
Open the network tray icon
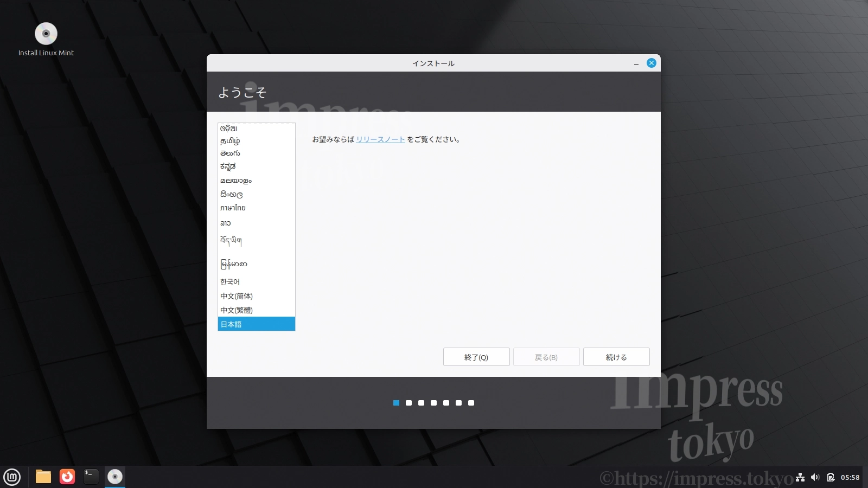pyautogui.click(x=800, y=477)
